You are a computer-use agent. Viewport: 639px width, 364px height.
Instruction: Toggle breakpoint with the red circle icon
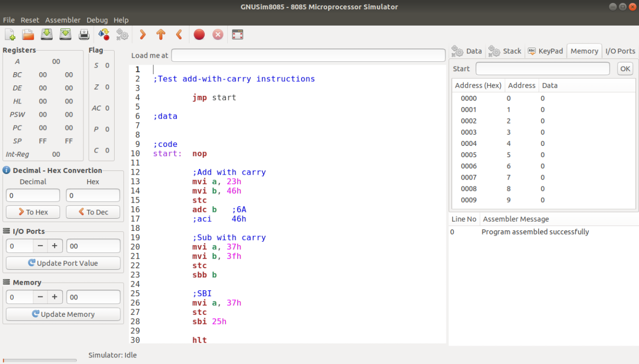[199, 35]
